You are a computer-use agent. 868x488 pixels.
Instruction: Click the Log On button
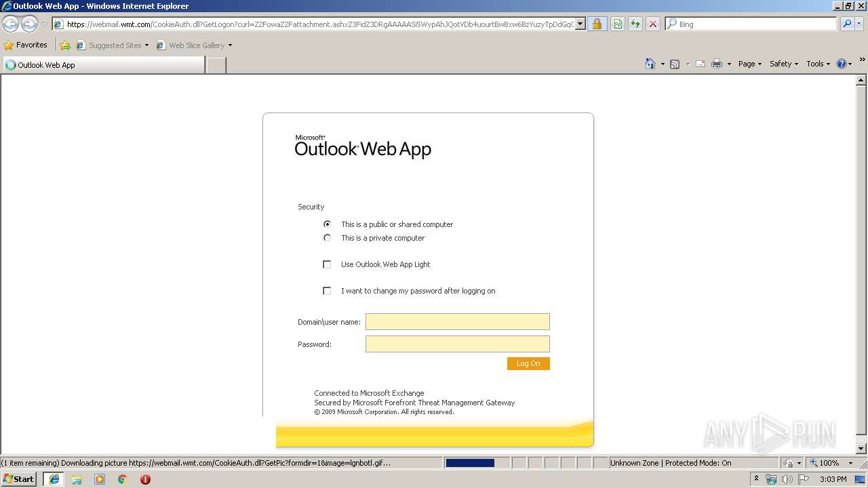528,363
